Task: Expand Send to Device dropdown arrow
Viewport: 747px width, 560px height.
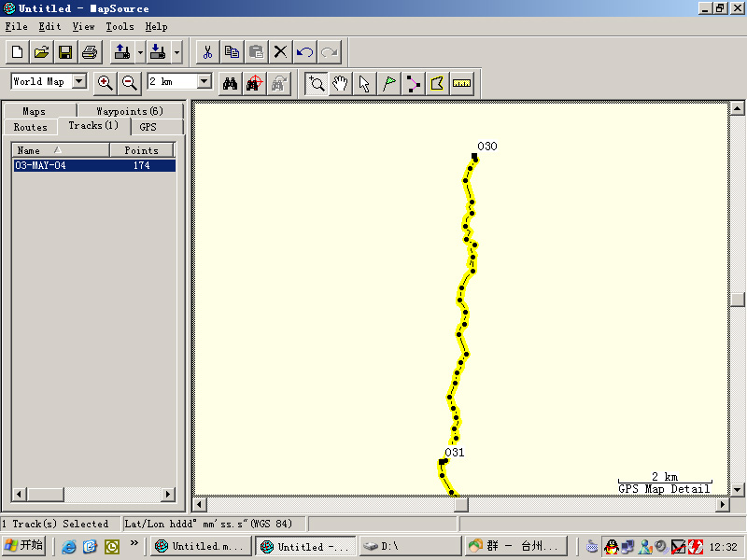Action: (140, 52)
